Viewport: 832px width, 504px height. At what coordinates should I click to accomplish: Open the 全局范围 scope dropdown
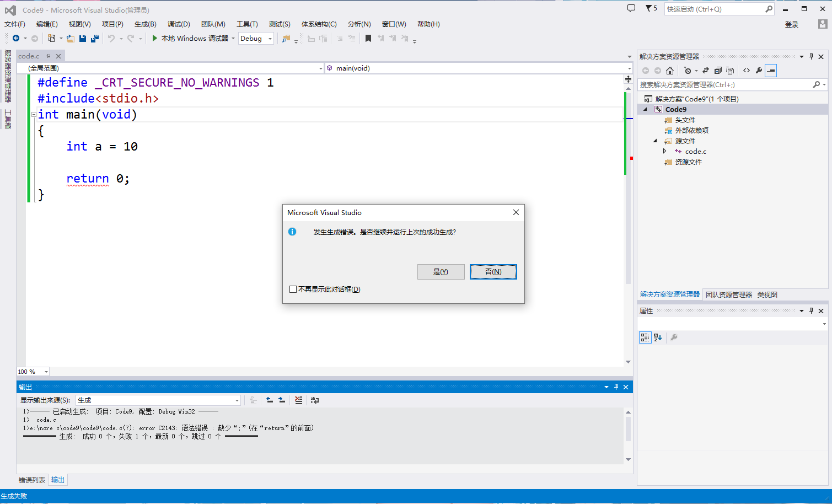point(321,68)
